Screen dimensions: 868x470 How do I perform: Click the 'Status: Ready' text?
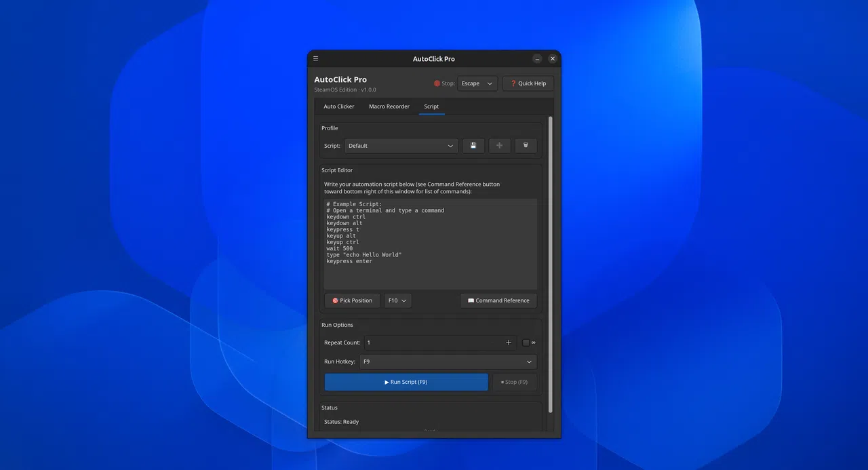tap(342, 422)
